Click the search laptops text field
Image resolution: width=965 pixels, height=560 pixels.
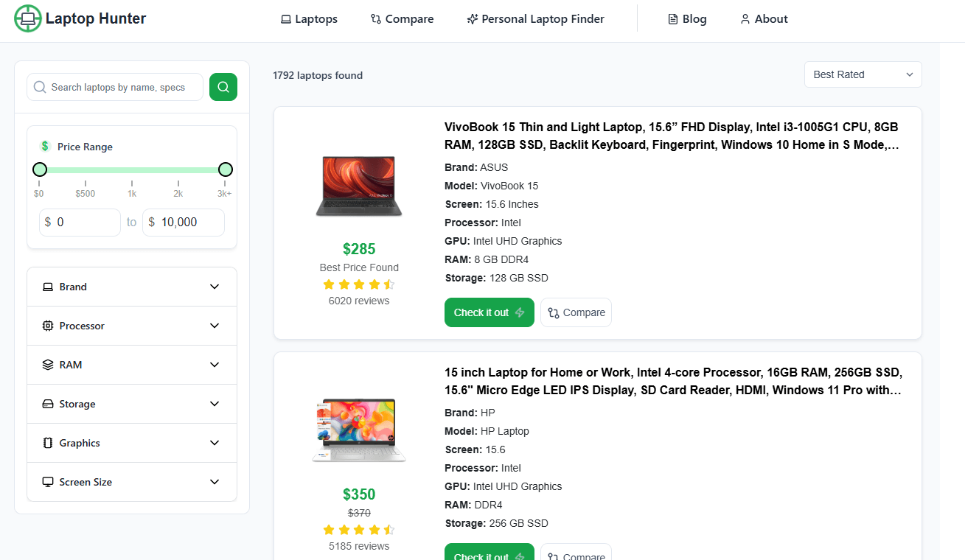[x=118, y=87]
